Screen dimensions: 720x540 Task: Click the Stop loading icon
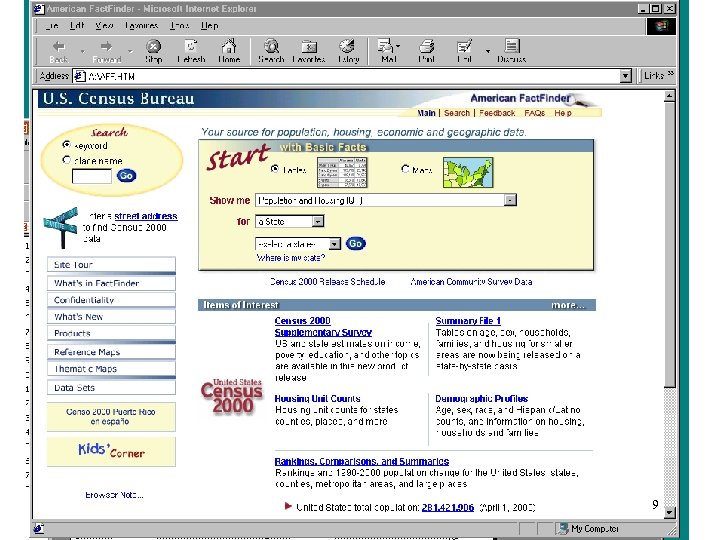pyautogui.click(x=153, y=46)
